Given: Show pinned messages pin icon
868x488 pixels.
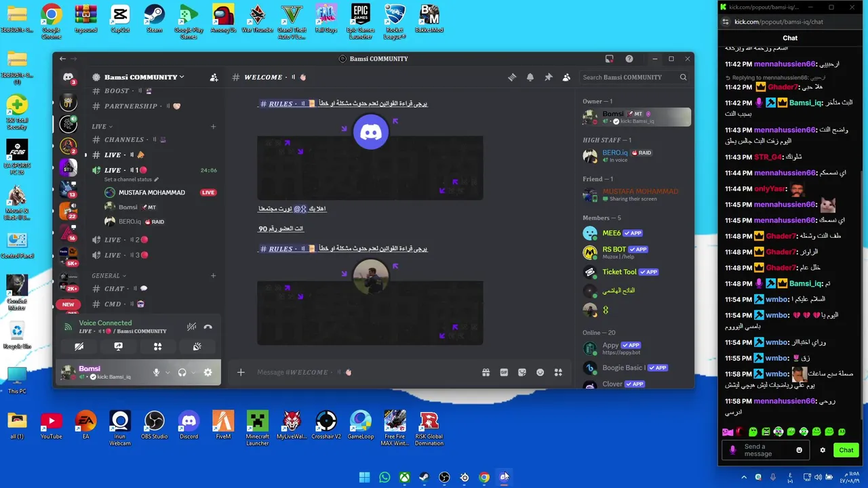Looking at the screenshot, I should coord(549,77).
